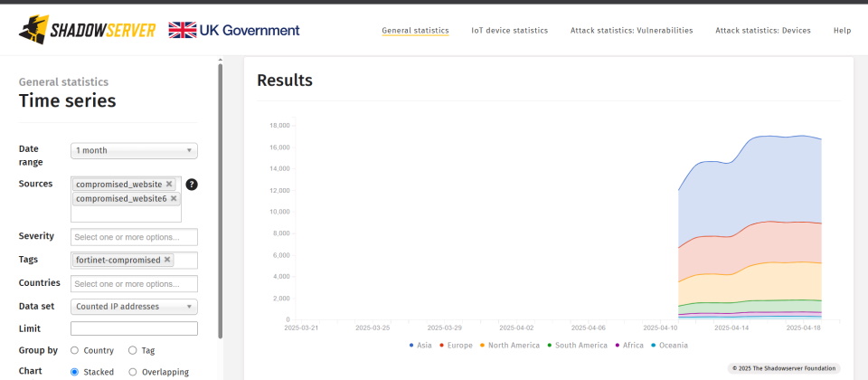Remove the compromised_website source tag
Viewport: 868px width, 380px height.
(x=169, y=184)
